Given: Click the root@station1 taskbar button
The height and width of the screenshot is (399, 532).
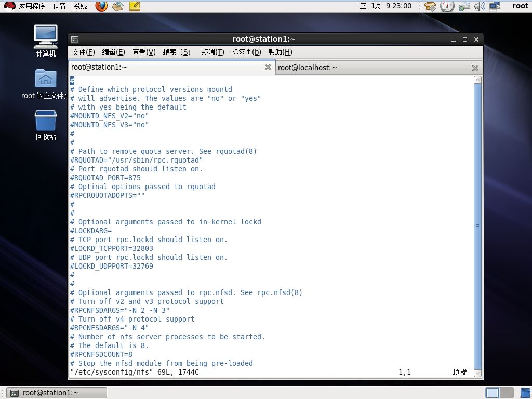Looking at the screenshot, I should click(57, 393).
